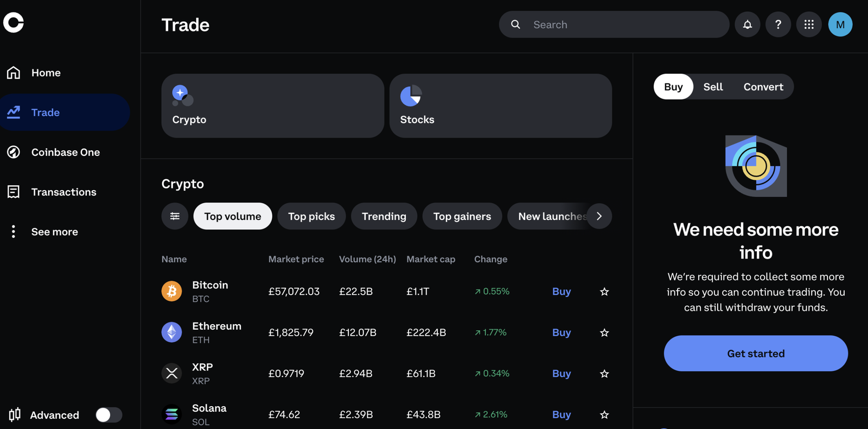
Task: Focus the Search input field
Action: coord(614,24)
